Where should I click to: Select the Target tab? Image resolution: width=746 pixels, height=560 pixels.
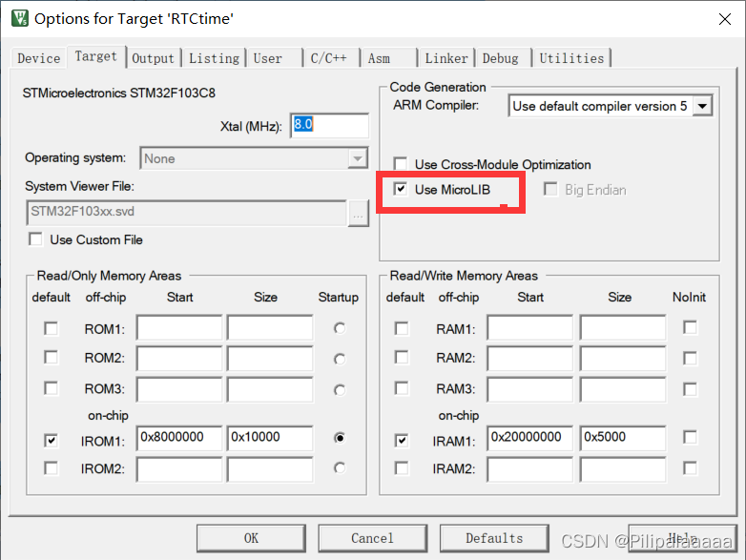pyautogui.click(x=95, y=56)
